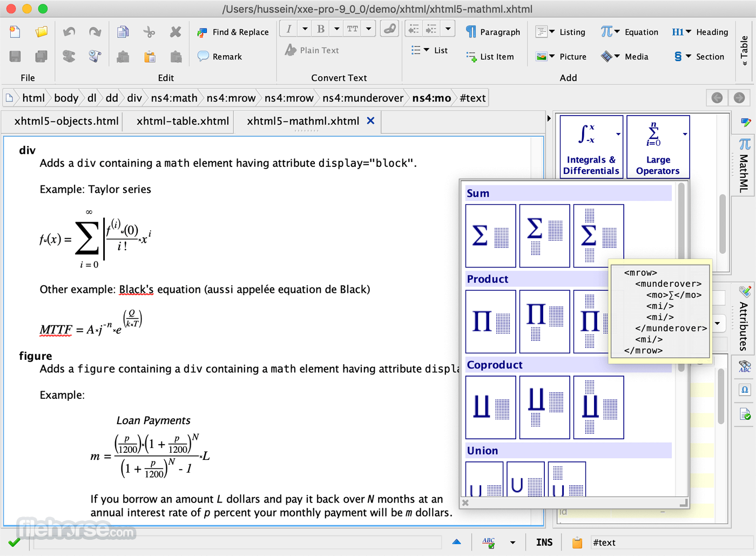Open dropdown arrow next to TT button
Image resolution: width=756 pixels, height=556 pixels.
pos(368,29)
